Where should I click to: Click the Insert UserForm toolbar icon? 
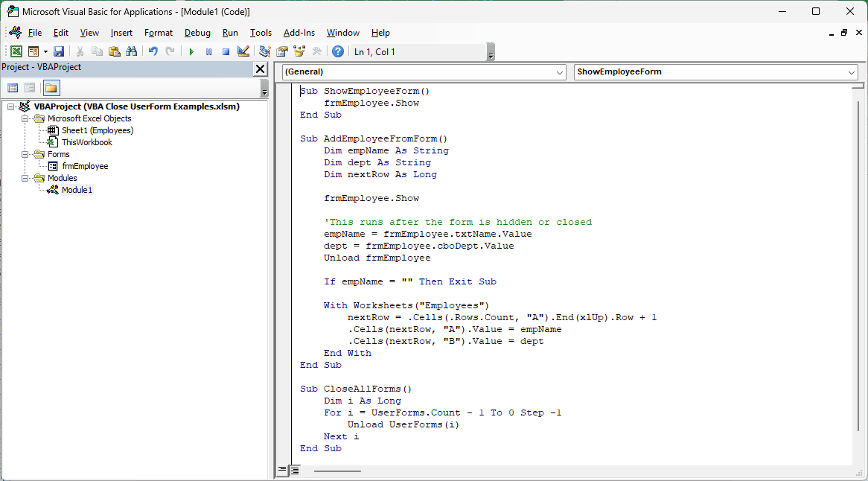[33, 51]
